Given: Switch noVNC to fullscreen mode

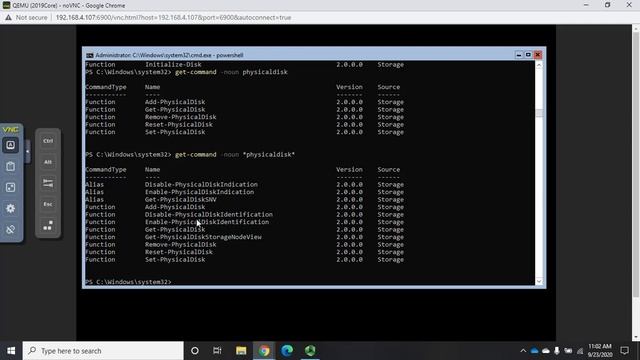Looking at the screenshot, I should [x=11, y=187].
